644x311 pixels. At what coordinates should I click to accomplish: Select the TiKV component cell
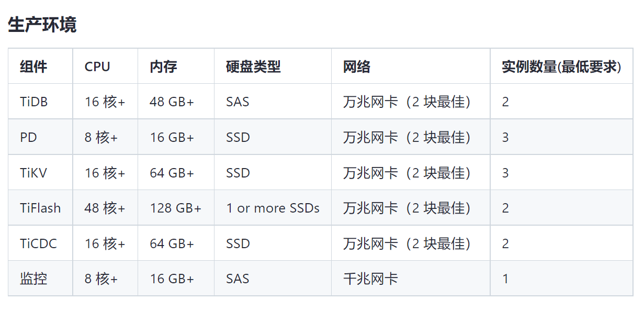tap(33, 173)
